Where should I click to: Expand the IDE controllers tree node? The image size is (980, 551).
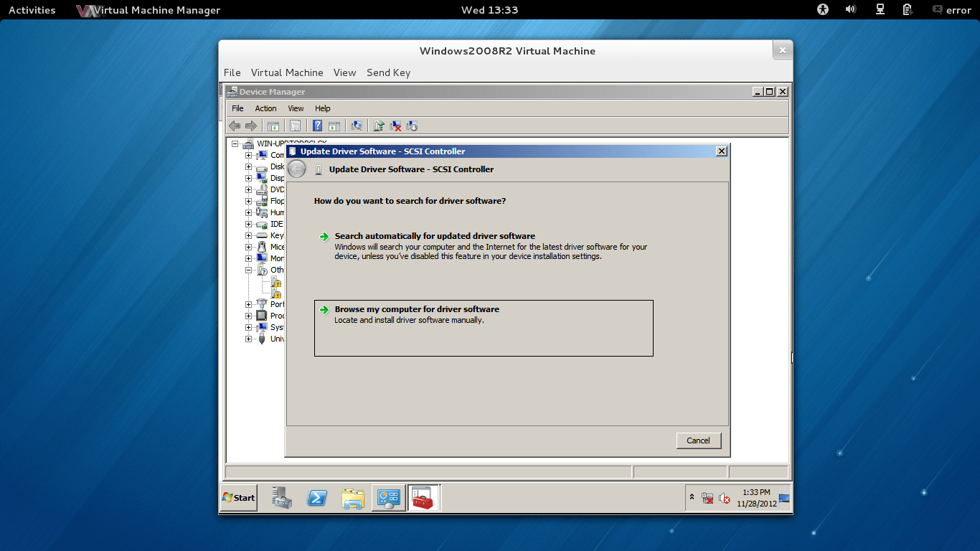pyautogui.click(x=249, y=224)
